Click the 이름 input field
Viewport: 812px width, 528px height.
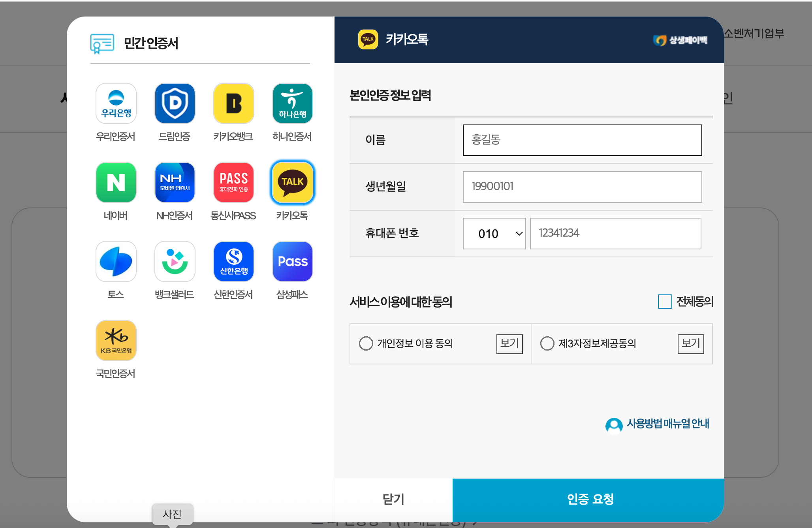[582, 140]
